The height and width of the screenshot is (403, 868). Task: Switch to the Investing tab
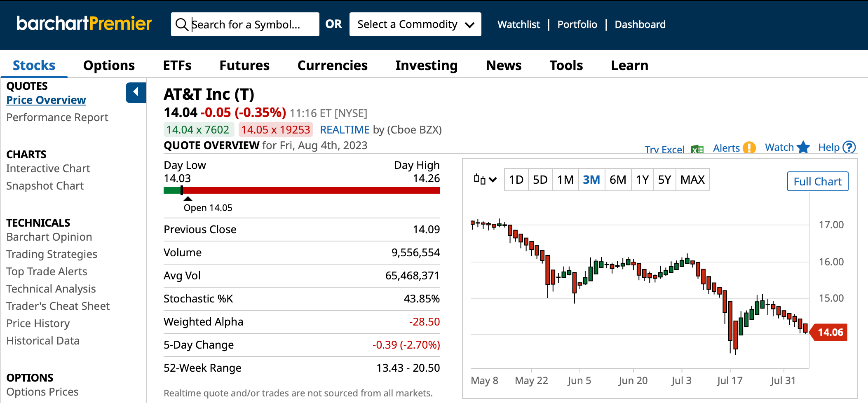427,65
